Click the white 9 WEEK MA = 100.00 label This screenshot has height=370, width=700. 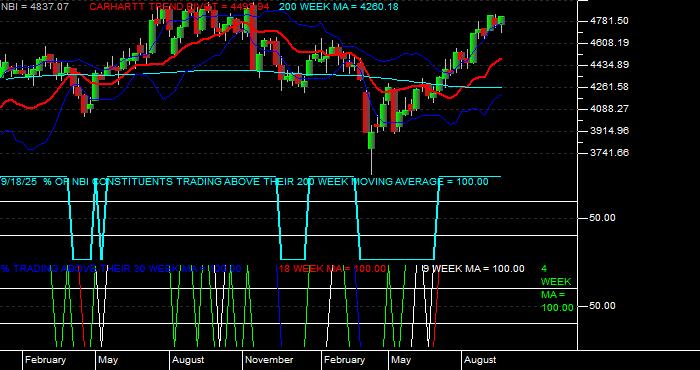(x=473, y=269)
